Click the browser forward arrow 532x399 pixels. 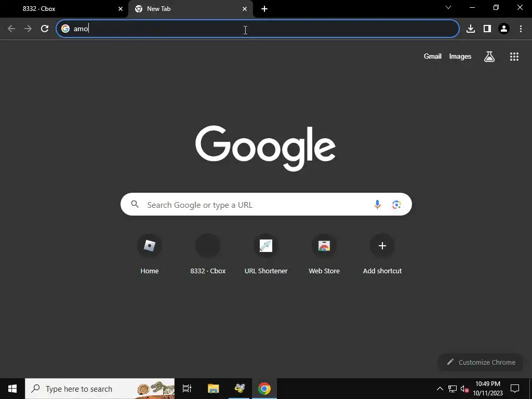pyautogui.click(x=28, y=29)
